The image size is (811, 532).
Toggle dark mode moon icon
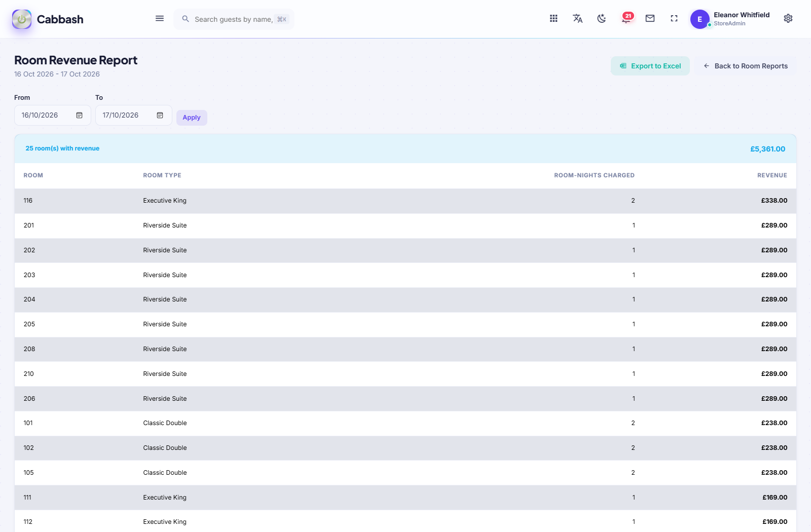click(602, 19)
